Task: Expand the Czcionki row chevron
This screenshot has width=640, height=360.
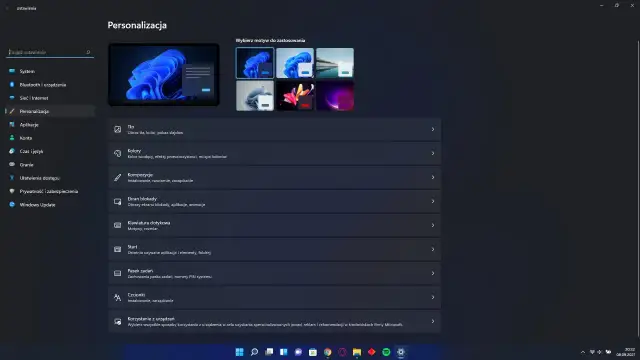Action: tap(433, 297)
